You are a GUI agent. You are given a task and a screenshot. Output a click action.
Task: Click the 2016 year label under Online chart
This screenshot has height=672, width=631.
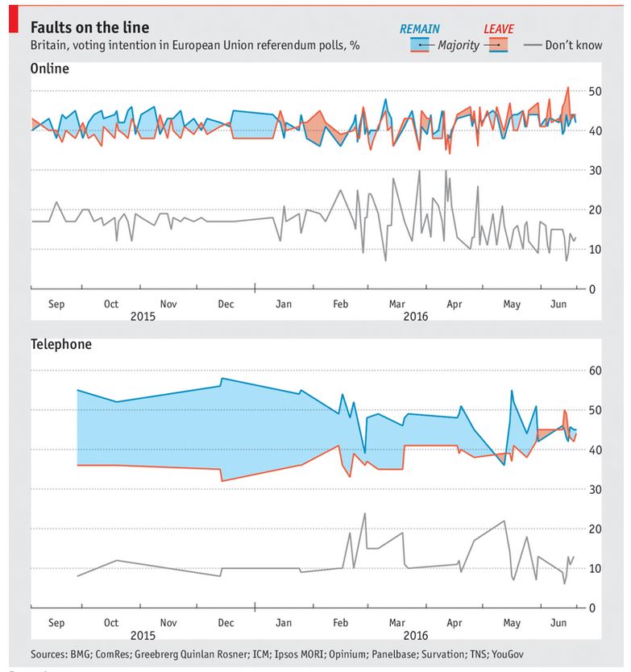coord(417,316)
